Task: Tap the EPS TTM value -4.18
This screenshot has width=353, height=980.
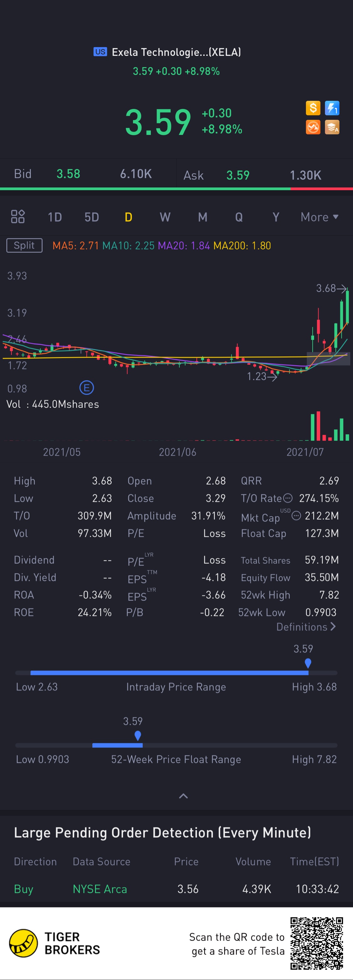Action: (213, 577)
